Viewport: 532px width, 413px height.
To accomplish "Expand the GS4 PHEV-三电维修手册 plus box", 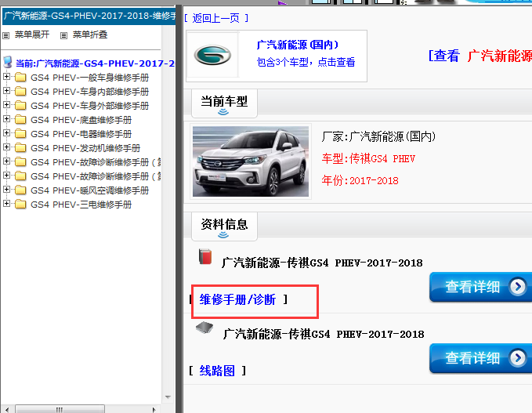I will coord(6,204).
